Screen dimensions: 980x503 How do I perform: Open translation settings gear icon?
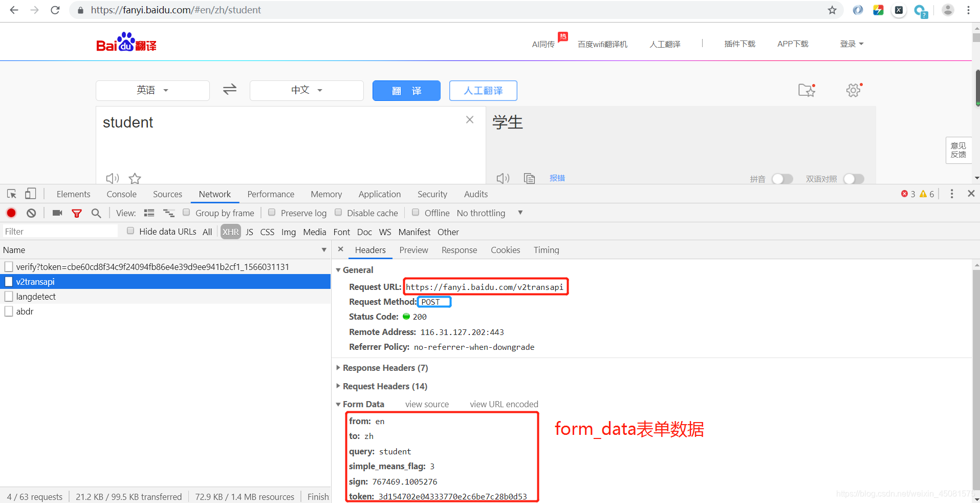(x=854, y=90)
